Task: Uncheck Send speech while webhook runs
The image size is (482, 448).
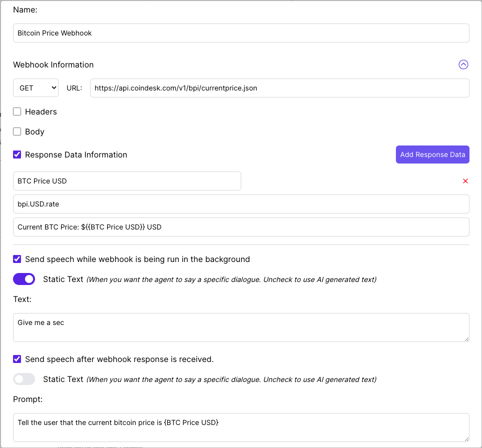Action: pyautogui.click(x=17, y=259)
